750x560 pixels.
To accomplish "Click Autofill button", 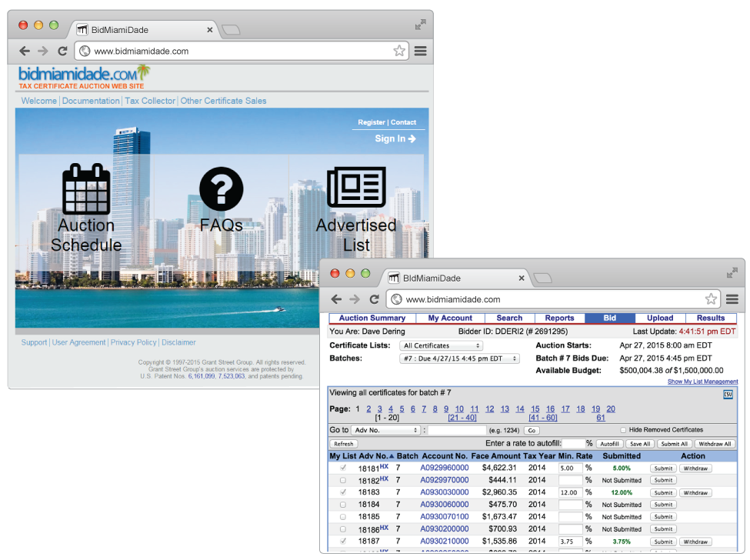I will click(x=609, y=444).
